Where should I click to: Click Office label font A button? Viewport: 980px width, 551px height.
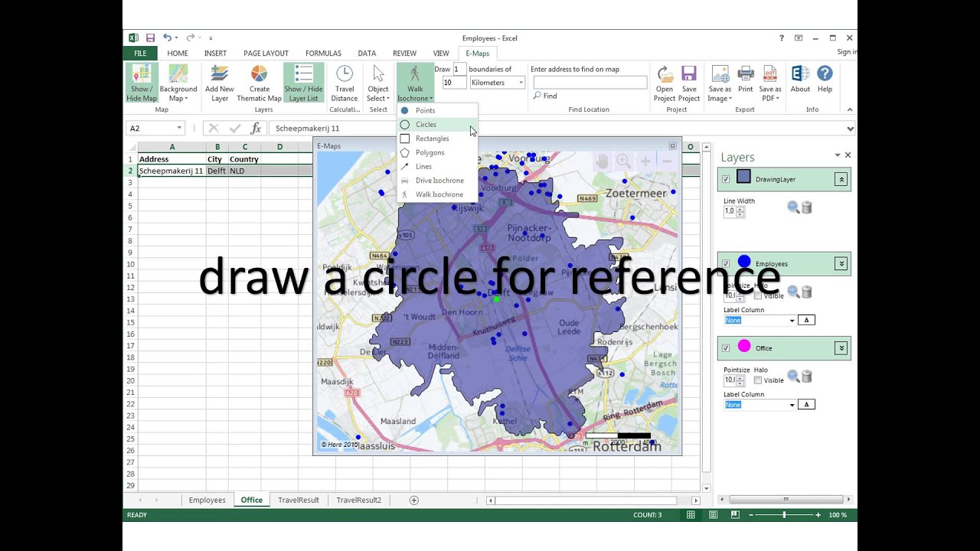(806, 404)
